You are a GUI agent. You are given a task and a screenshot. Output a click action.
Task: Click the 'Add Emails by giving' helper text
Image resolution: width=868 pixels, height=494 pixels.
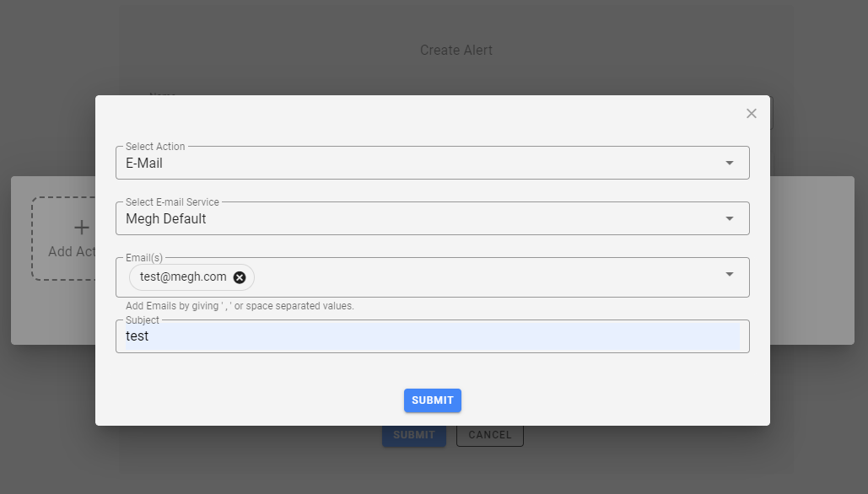[x=240, y=306]
